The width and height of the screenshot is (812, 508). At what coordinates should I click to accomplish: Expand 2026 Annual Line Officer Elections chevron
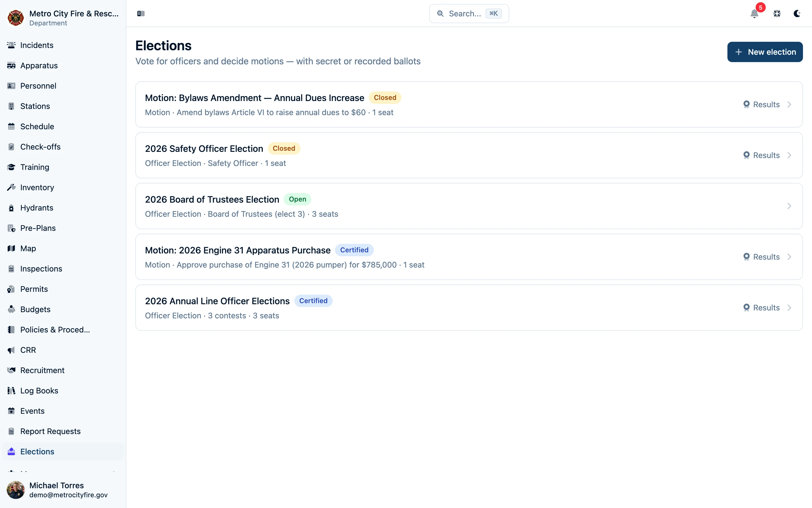(x=789, y=307)
